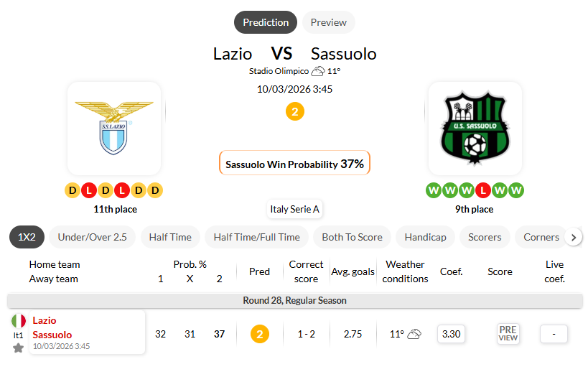Click Sassuolo's red L form badge
Viewport: 588px width, 377px height.
(484, 190)
